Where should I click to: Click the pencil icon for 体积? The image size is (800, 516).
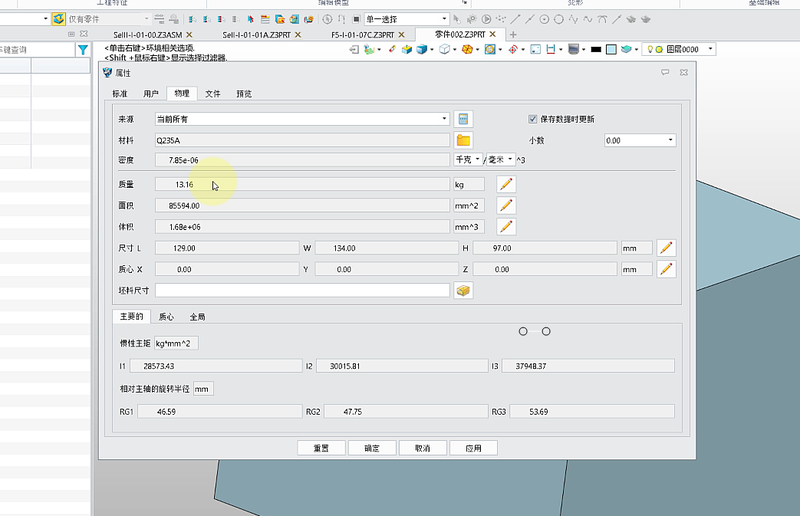point(506,227)
